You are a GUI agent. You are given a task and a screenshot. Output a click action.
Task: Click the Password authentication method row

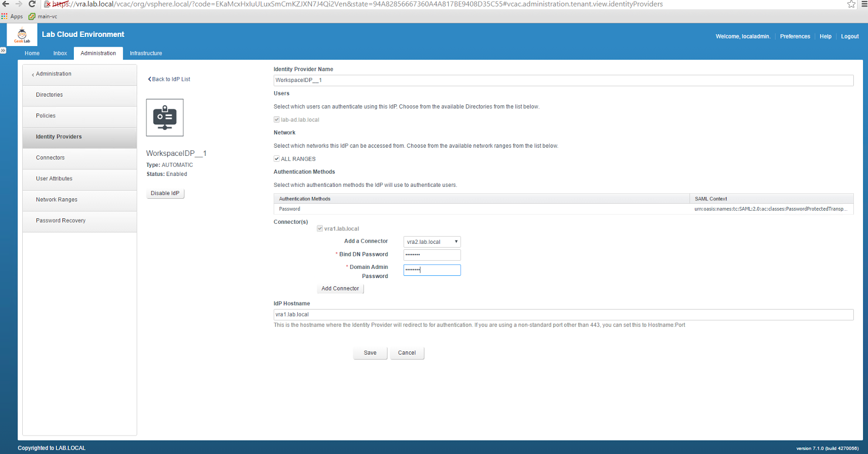(563, 209)
